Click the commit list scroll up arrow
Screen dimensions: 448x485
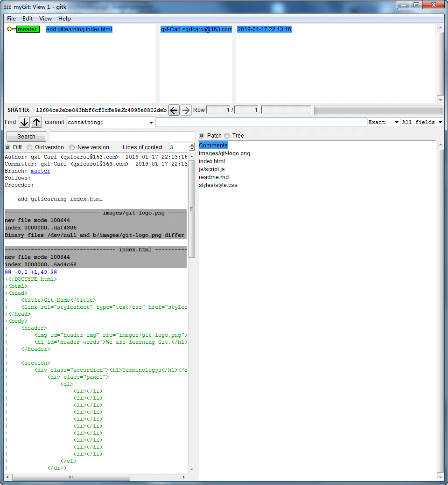tap(440, 28)
